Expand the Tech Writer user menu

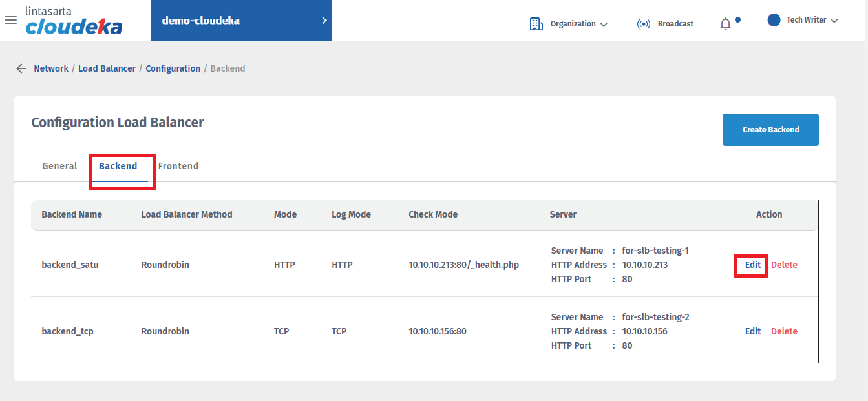[x=834, y=21]
